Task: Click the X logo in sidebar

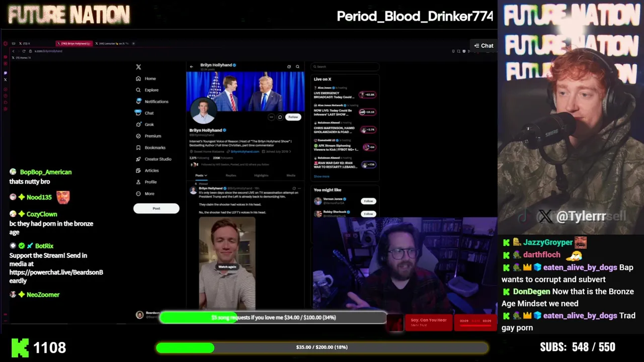Action: tap(138, 67)
